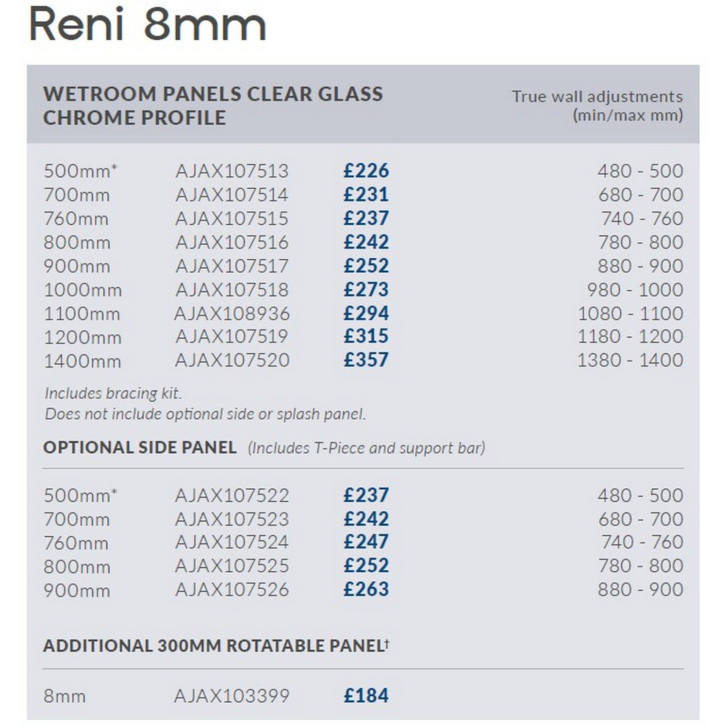Select product code AJAX107526
This screenshot has width=728, height=728.
tap(232, 590)
